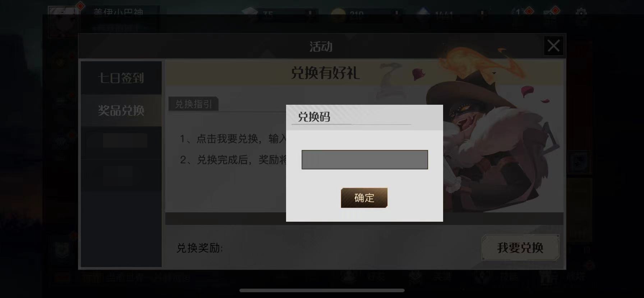Close the 活动 activity window
Image resolution: width=644 pixels, height=298 pixels.
[553, 46]
